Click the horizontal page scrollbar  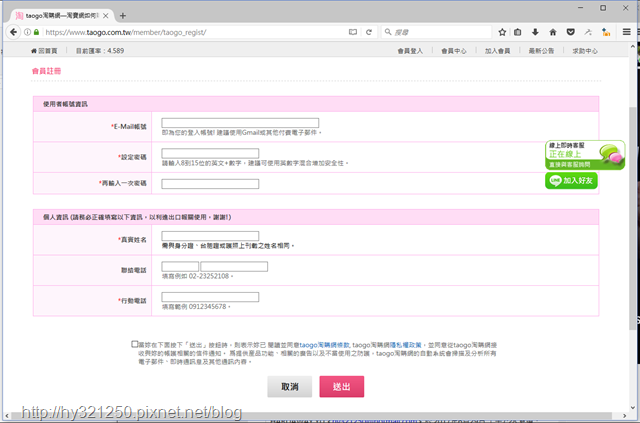click(x=311, y=416)
